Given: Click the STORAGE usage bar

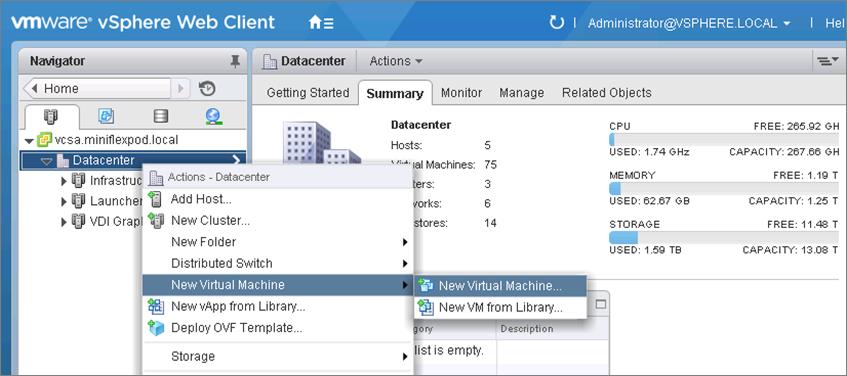Looking at the screenshot, I should (724, 238).
